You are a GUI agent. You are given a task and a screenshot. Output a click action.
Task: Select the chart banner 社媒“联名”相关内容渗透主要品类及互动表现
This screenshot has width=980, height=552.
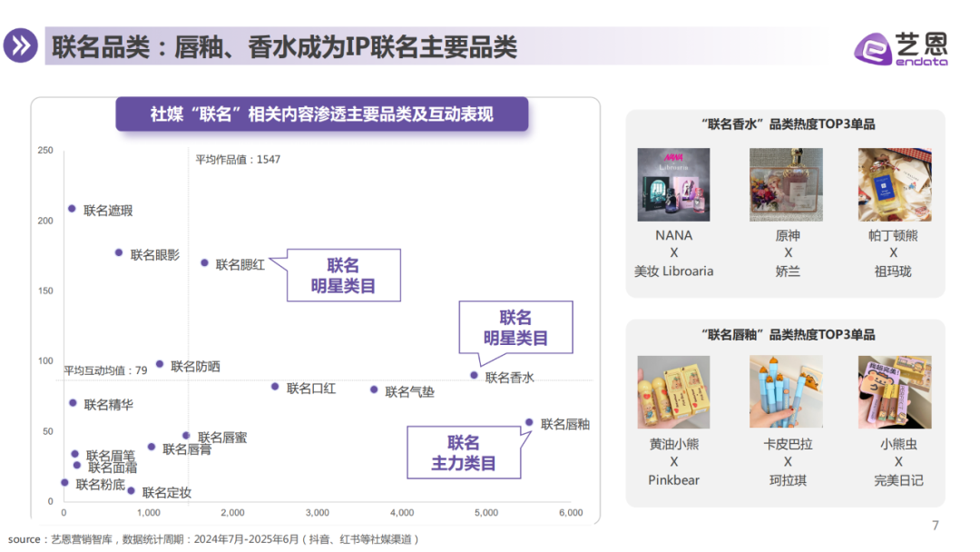[322, 113]
